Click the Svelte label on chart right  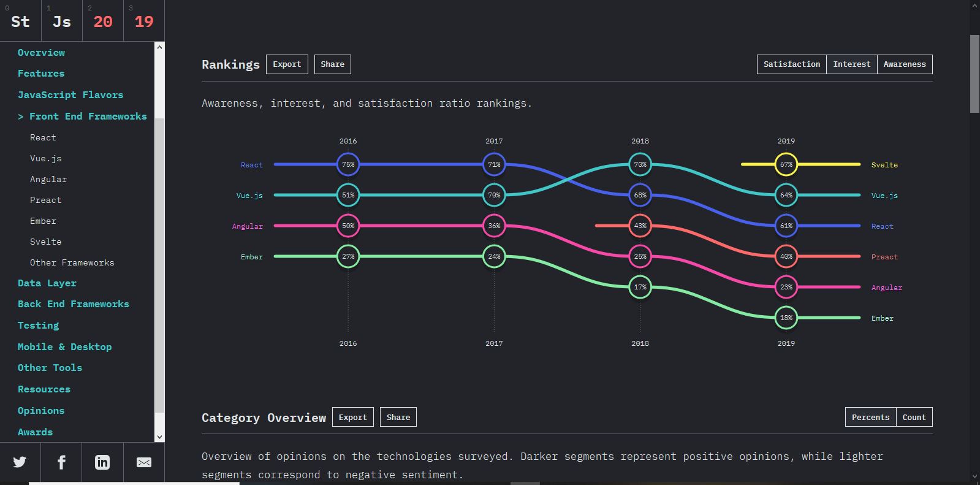[x=884, y=165]
